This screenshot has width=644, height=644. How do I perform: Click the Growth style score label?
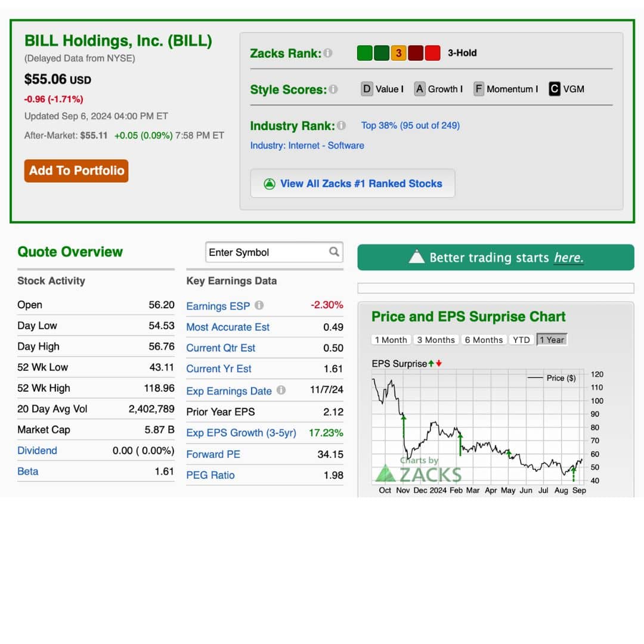pos(442,89)
